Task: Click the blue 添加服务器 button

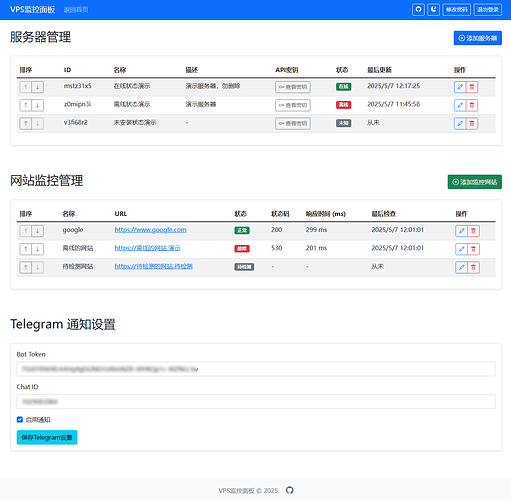Action: tap(478, 38)
